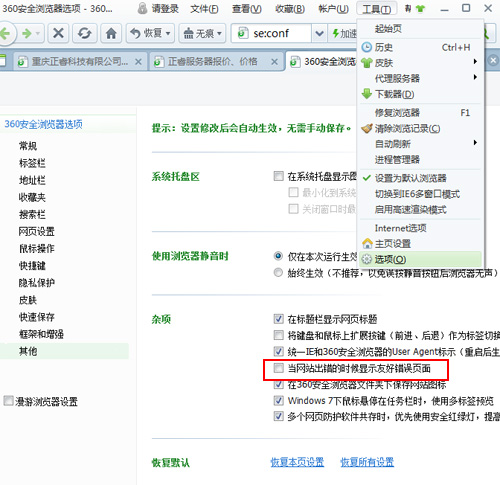Click the 360安全浏览器选项 sidebar heading
The image size is (500, 485).
(43, 124)
